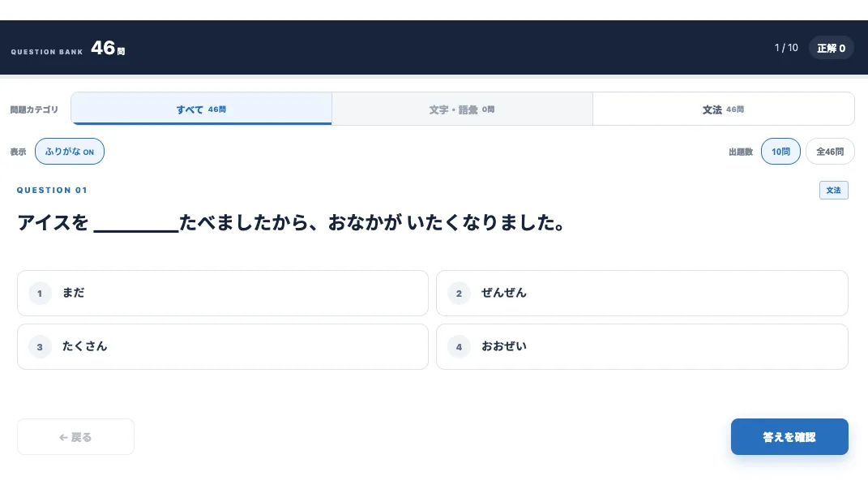
Task: Select answer 3 たくさん
Action: tap(223, 346)
